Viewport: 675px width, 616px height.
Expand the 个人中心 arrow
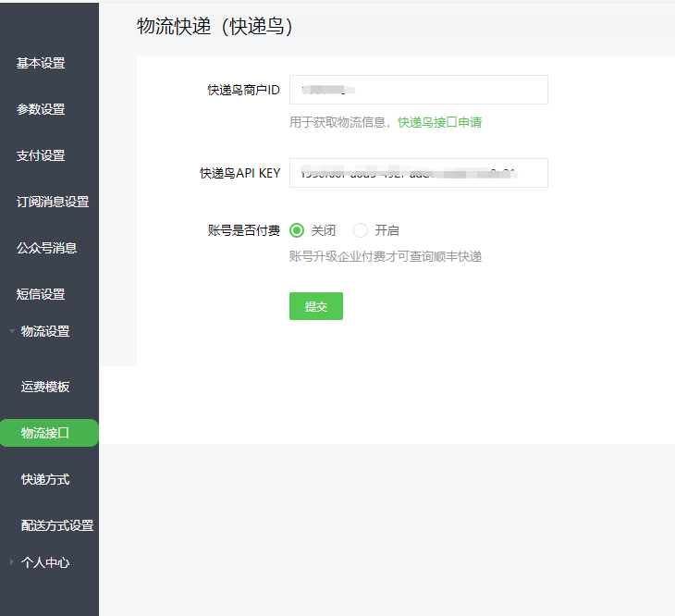click(12, 562)
